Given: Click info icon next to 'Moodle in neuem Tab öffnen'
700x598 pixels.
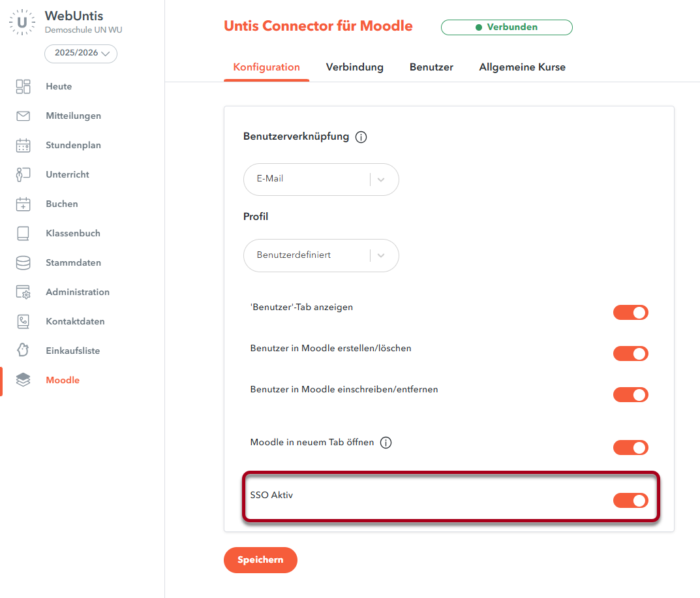Looking at the screenshot, I should (x=386, y=443).
